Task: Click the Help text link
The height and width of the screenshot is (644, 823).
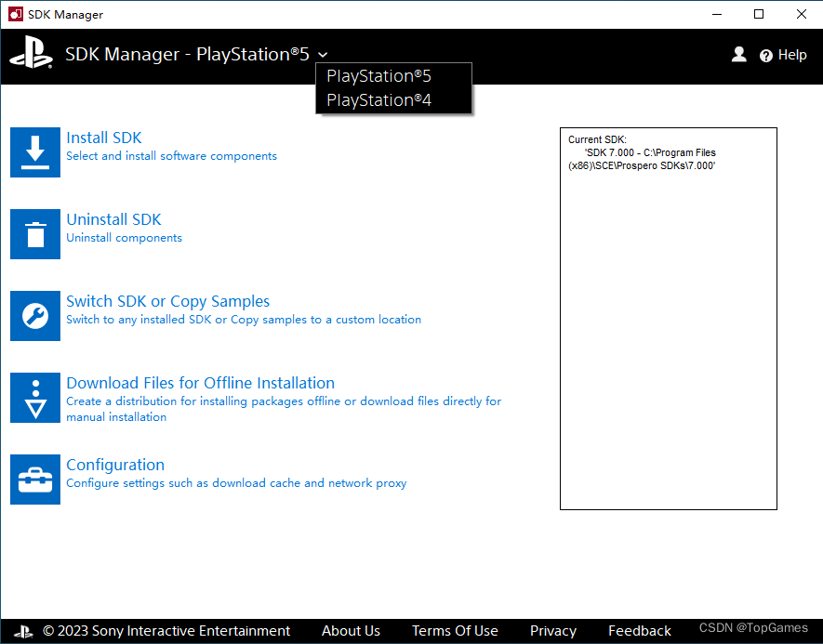Action: (x=792, y=55)
